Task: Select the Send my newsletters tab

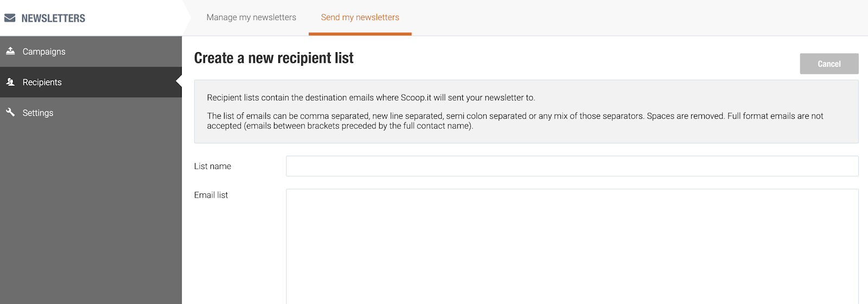Action: coord(360,17)
